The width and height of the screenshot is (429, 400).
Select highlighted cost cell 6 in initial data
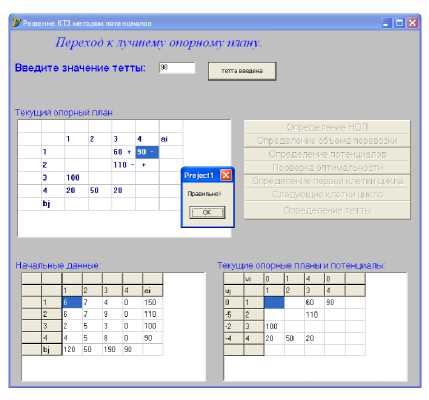[x=72, y=302]
